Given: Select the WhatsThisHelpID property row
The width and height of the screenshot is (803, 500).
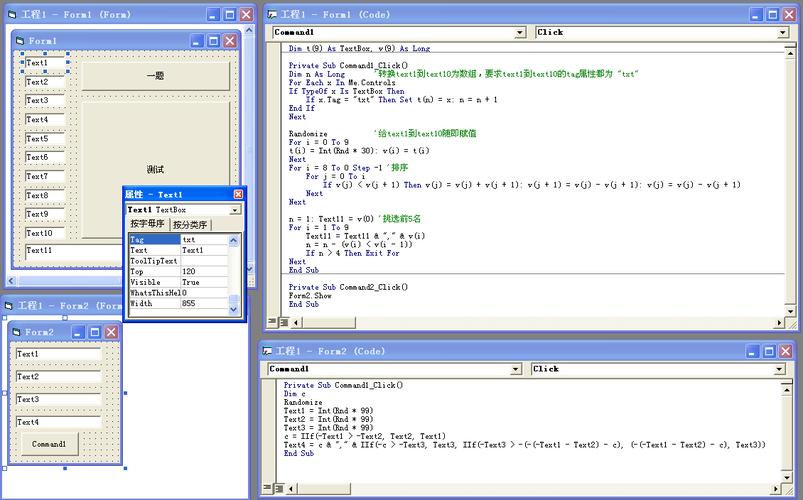Looking at the screenshot, I should pos(178,293).
